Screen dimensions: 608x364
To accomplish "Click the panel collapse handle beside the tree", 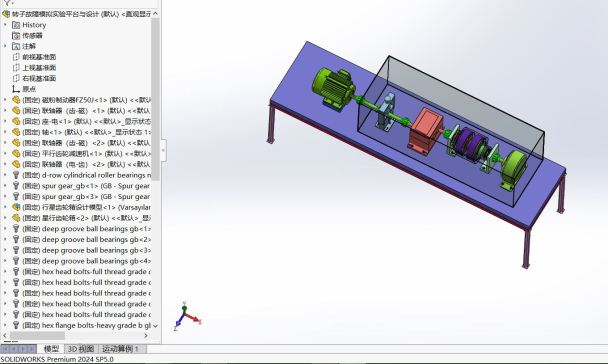I will point(163,150).
